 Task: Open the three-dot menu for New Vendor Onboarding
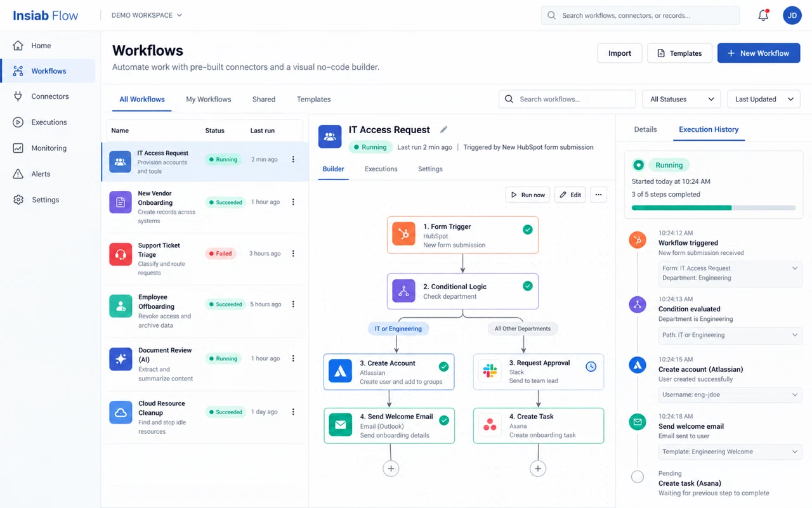(x=293, y=202)
